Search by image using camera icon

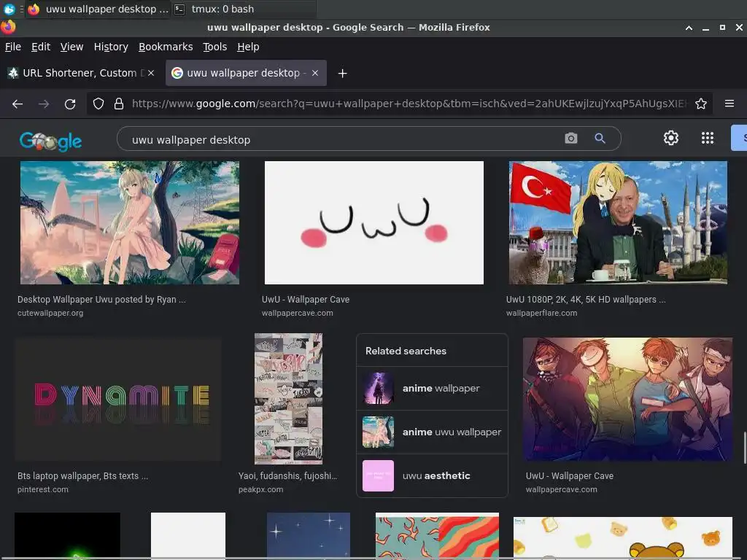pos(570,139)
